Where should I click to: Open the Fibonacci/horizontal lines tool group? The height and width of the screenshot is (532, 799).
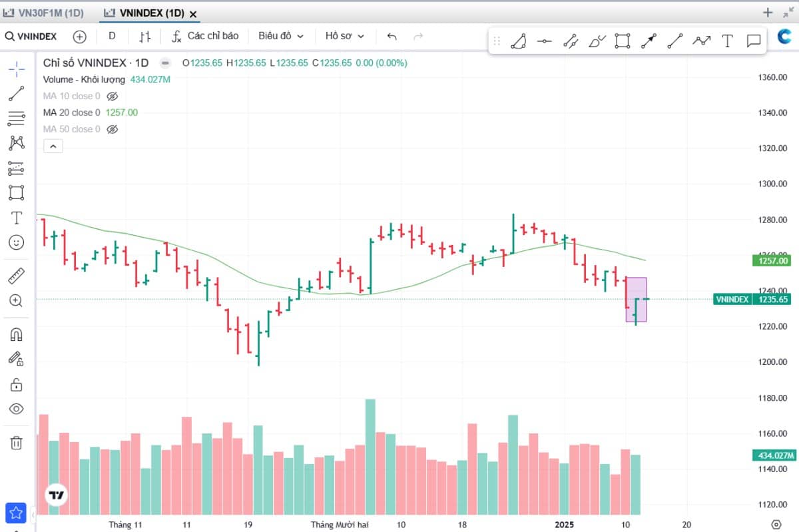[17, 119]
